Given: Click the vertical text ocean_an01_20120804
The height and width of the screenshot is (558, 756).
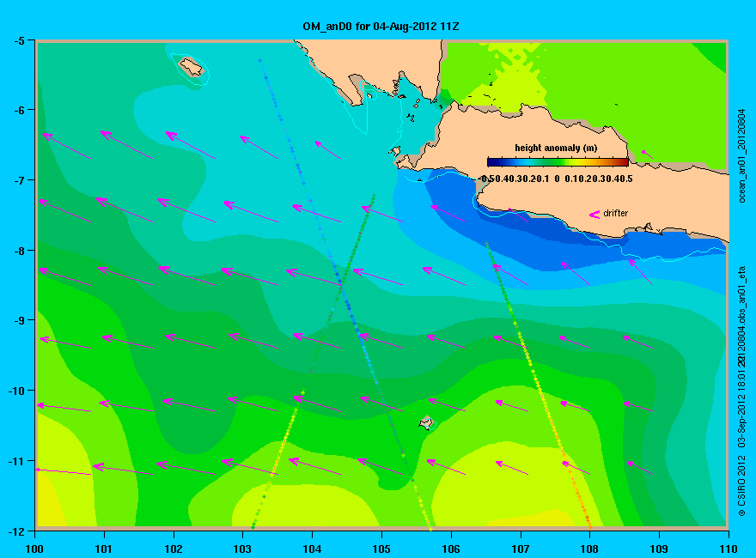Looking at the screenshot, I should 742,155.
